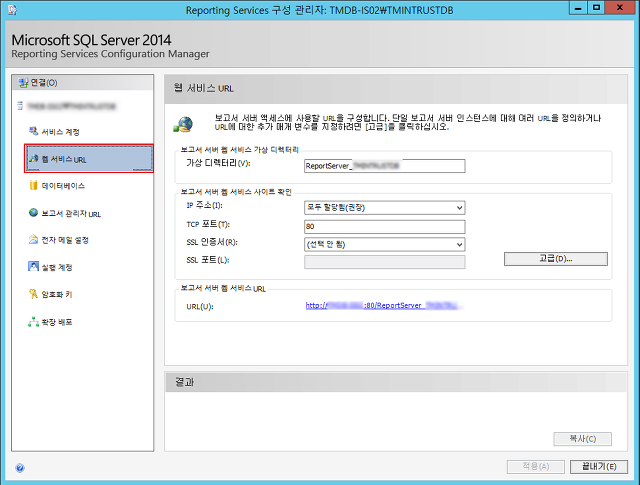
Task: Select the blurred server instance node icon
Action: pos(20,106)
